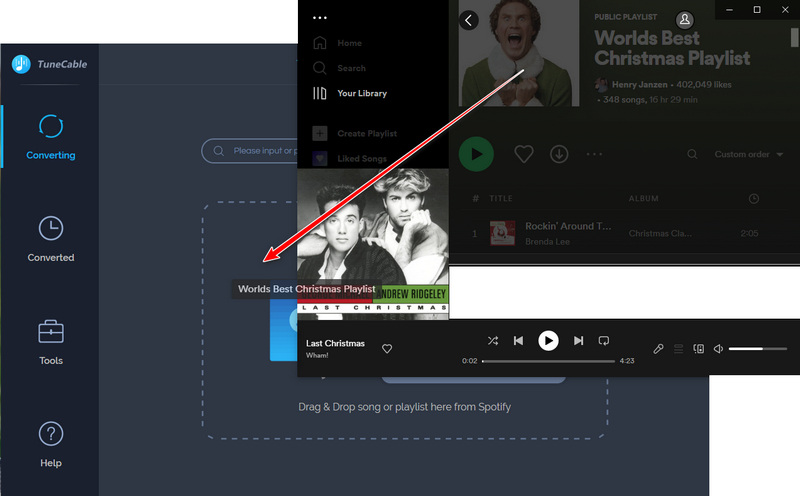
Task: Play the playlist with green play button
Action: 476,154
